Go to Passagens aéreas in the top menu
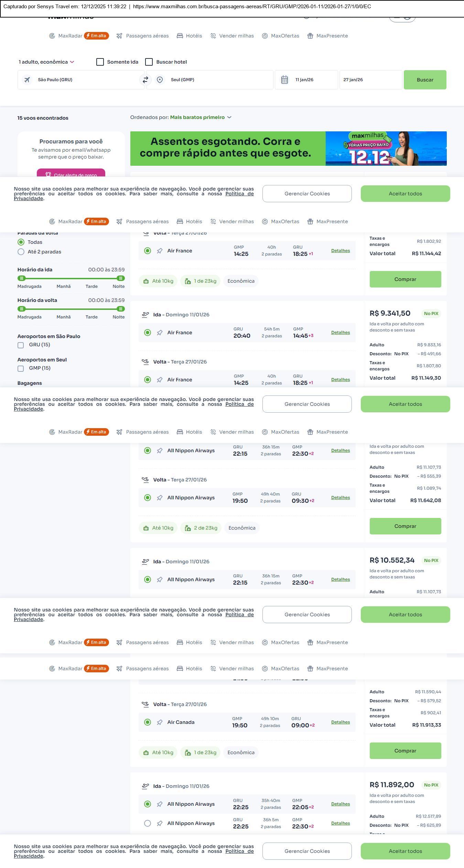The width and height of the screenshot is (464, 868). tap(147, 36)
